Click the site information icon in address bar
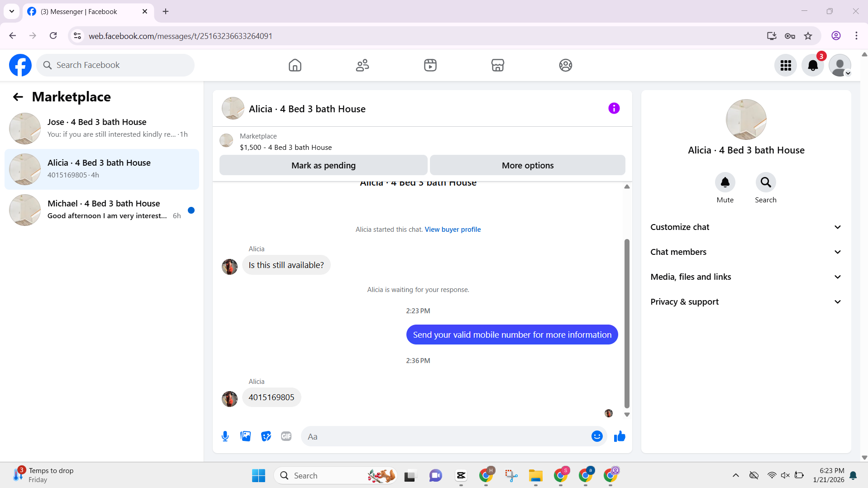The image size is (868, 488). pyautogui.click(x=77, y=36)
